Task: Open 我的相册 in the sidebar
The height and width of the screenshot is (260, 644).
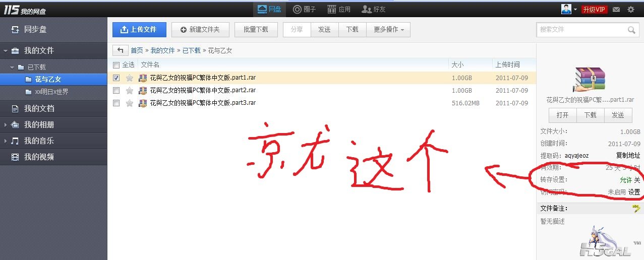Action: 39,124
